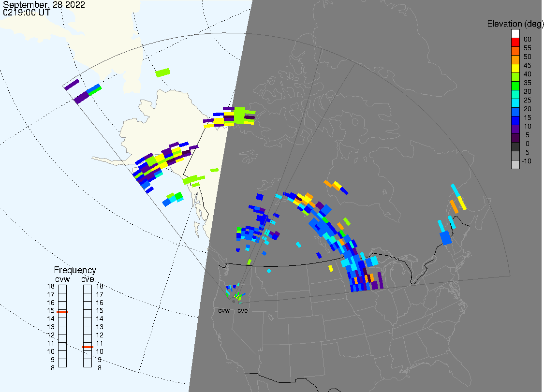Click the "30" elevation label

[x=528, y=91]
